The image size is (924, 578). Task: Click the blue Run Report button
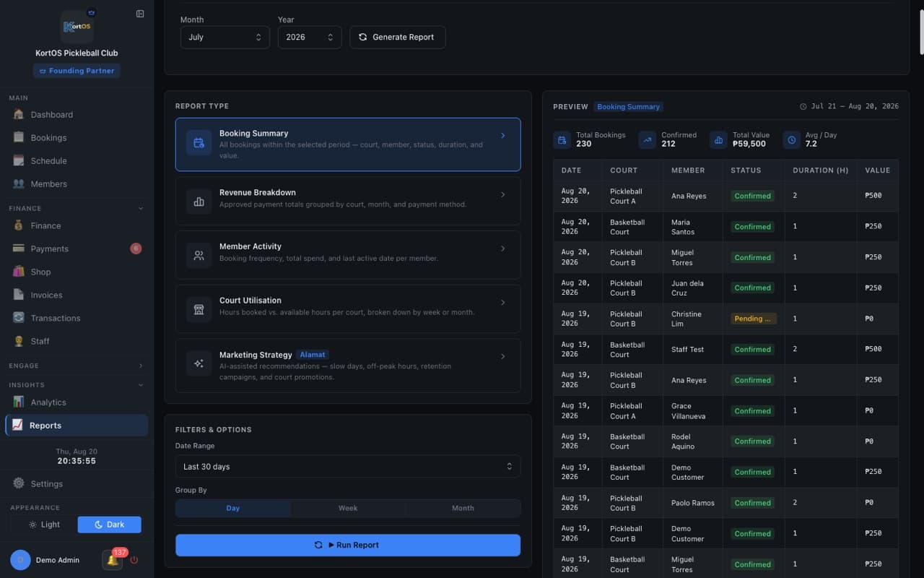(x=348, y=545)
